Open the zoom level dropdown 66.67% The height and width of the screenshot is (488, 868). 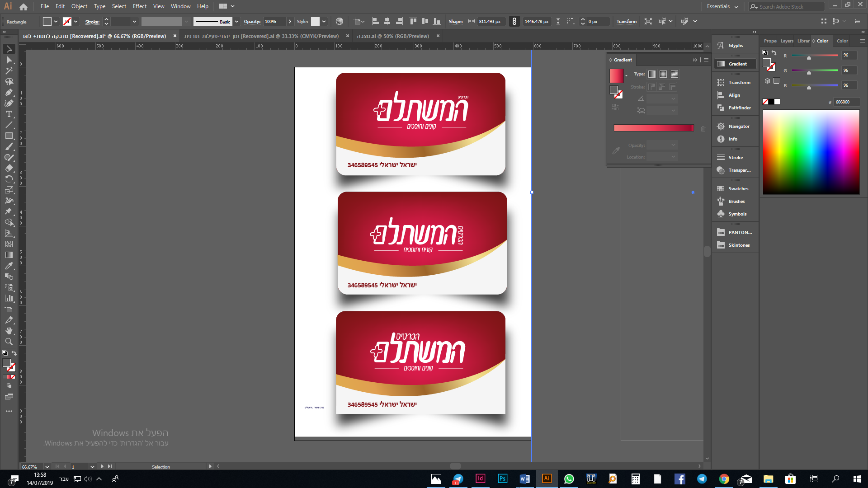(x=47, y=467)
